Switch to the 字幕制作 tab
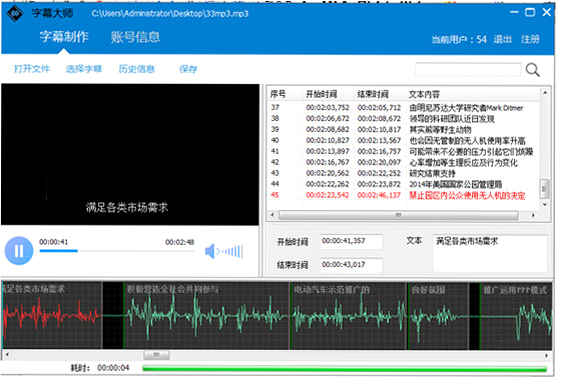 pyautogui.click(x=64, y=37)
